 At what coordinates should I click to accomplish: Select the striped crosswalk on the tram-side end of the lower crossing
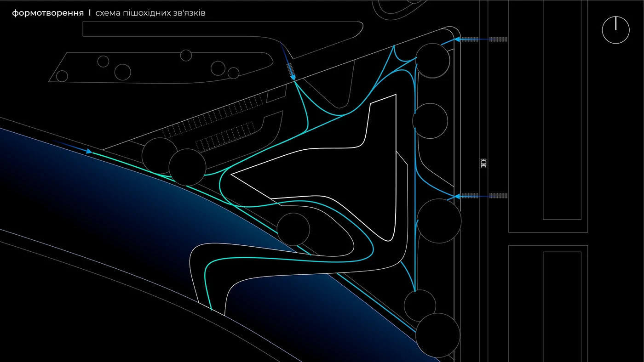click(x=499, y=196)
